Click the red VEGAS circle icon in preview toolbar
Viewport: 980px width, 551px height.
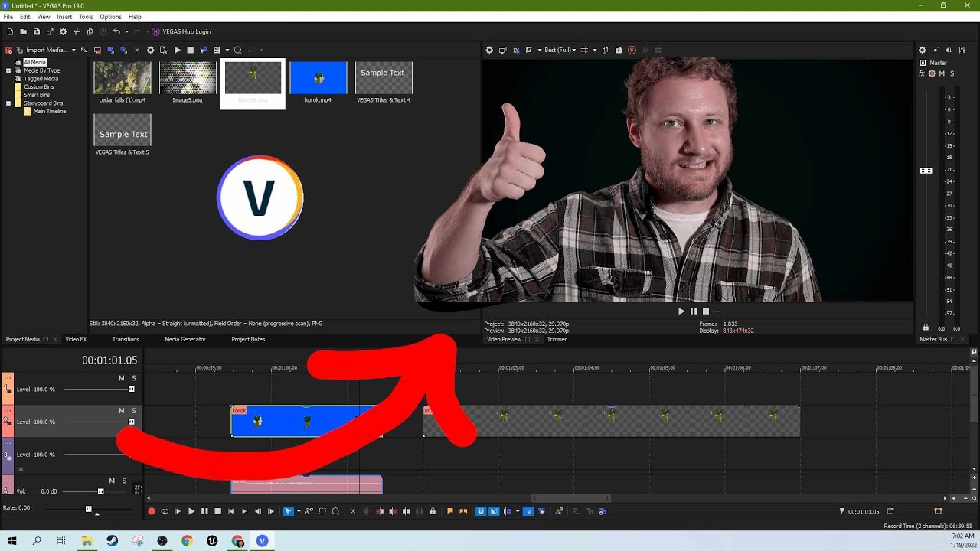click(x=632, y=50)
